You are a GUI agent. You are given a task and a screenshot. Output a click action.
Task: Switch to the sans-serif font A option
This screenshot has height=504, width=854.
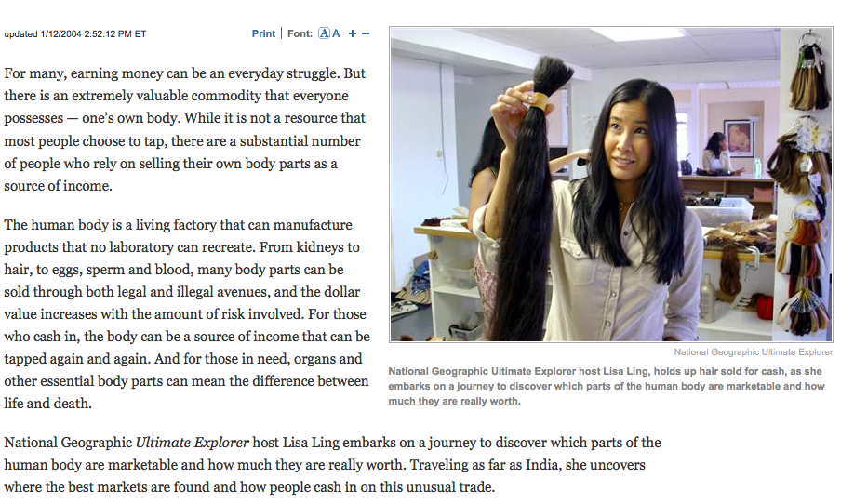(337, 33)
